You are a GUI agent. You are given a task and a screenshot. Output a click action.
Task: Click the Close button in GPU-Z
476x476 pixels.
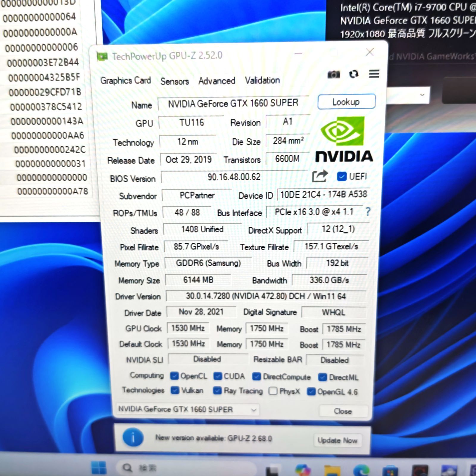click(x=343, y=411)
